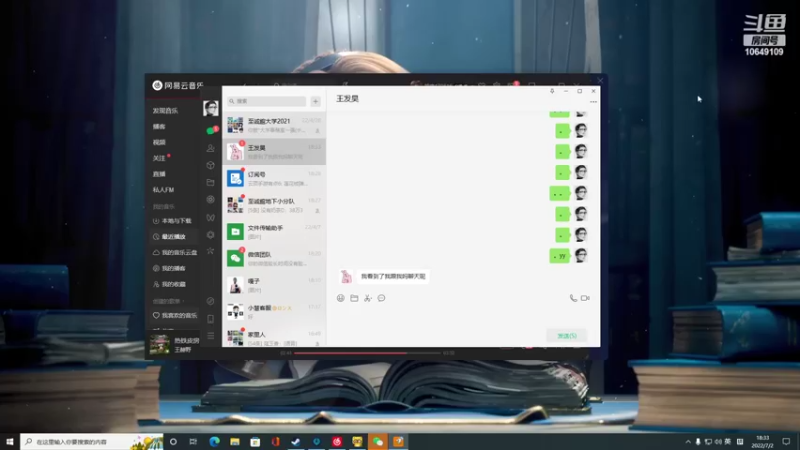Click the now-playing album cover in NetEase Music
Image resolution: width=800 pixels, height=450 pixels.
point(160,344)
